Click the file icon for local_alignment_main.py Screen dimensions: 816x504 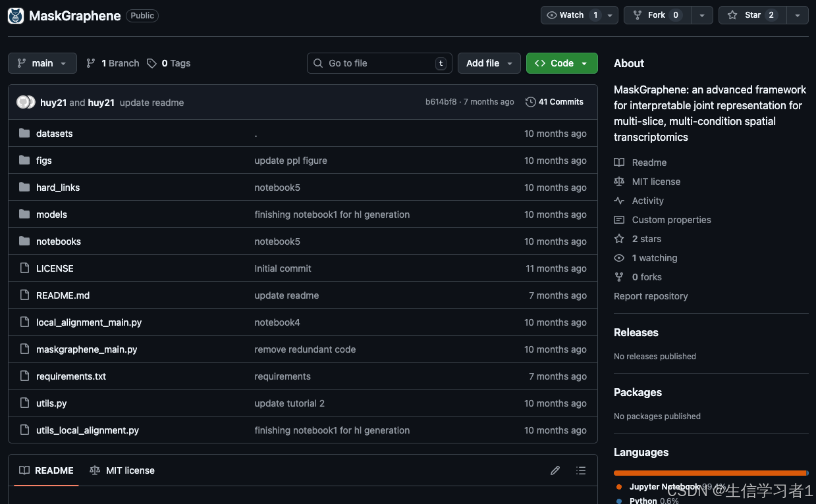click(x=24, y=322)
